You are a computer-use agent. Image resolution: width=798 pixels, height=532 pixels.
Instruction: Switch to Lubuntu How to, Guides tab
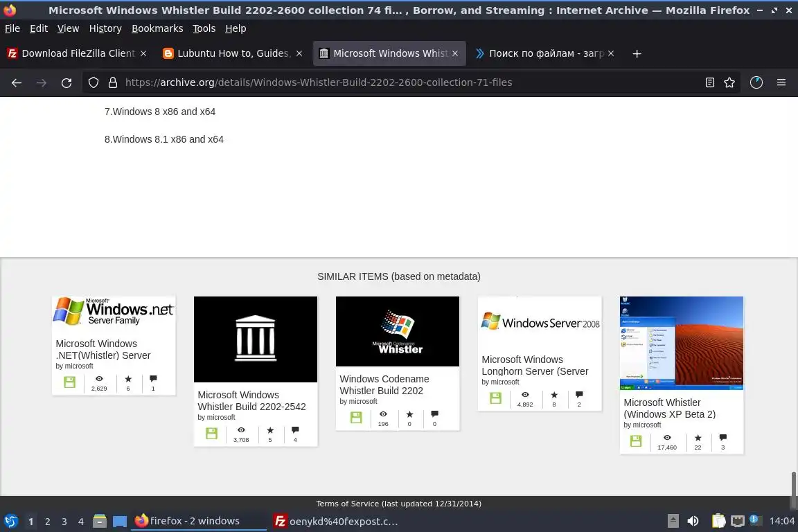point(233,53)
